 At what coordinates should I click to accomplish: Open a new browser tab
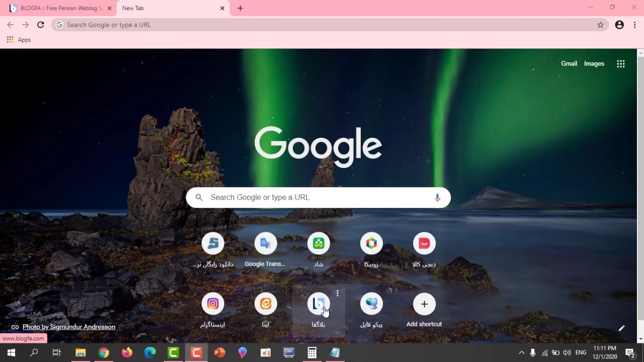click(x=240, y=8)
